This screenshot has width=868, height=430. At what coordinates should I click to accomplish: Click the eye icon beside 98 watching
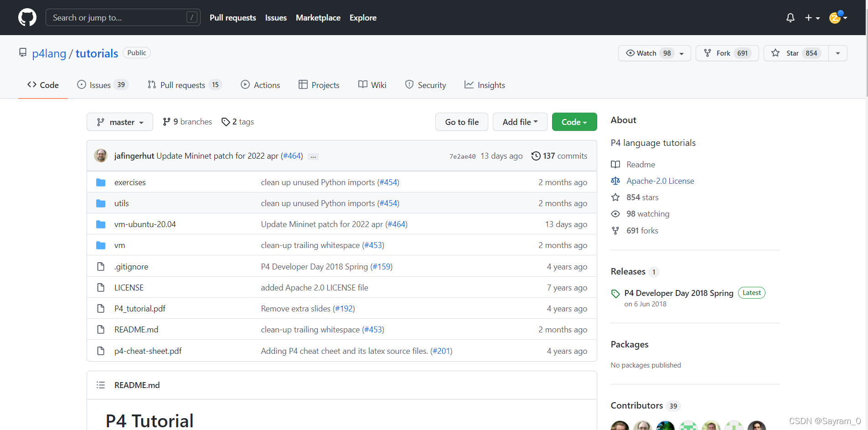[615, 214]
